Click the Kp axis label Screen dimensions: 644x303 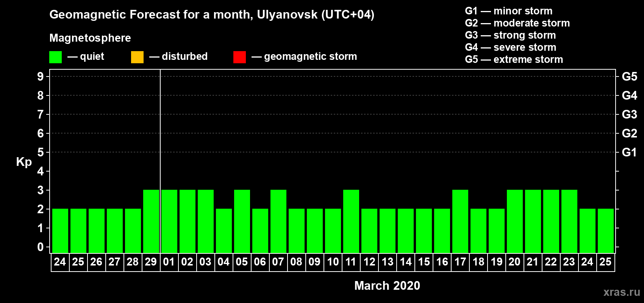(x=24, y=162)
